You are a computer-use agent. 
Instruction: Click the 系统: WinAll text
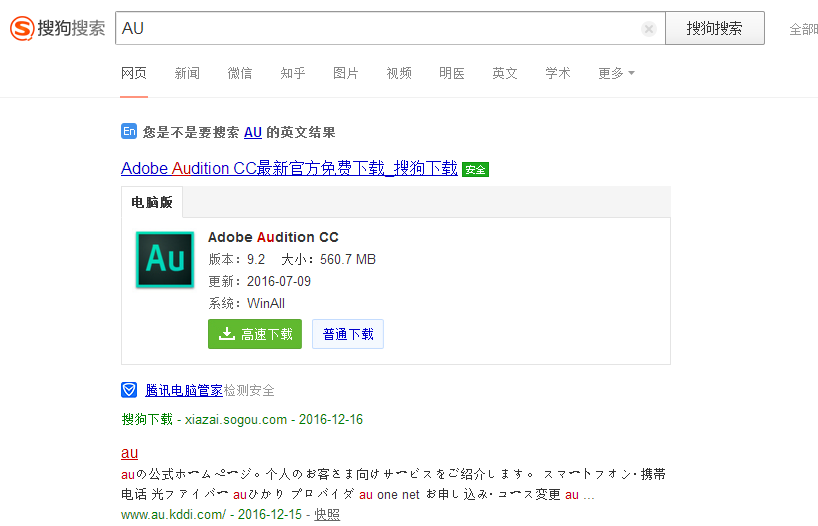247,303
